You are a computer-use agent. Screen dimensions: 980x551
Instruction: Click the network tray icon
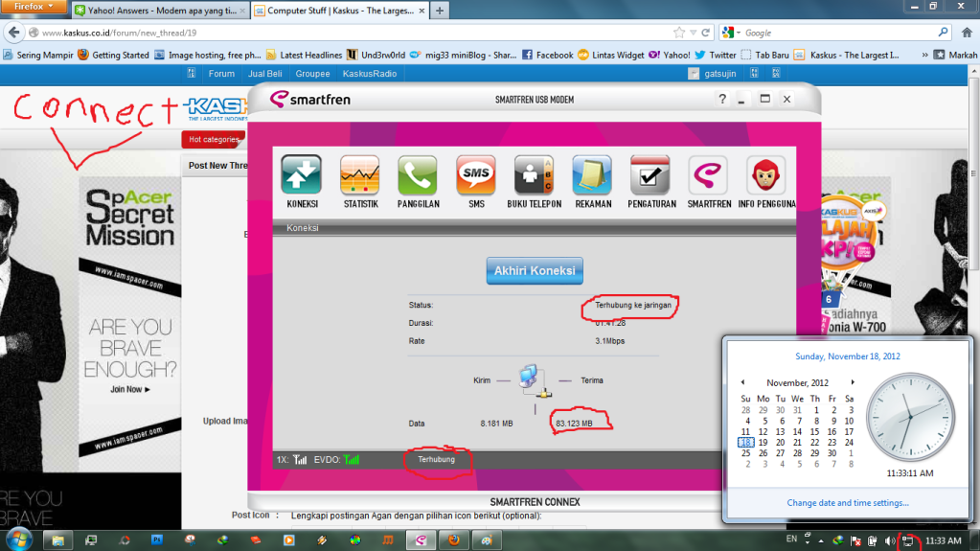tap(907, 541)
